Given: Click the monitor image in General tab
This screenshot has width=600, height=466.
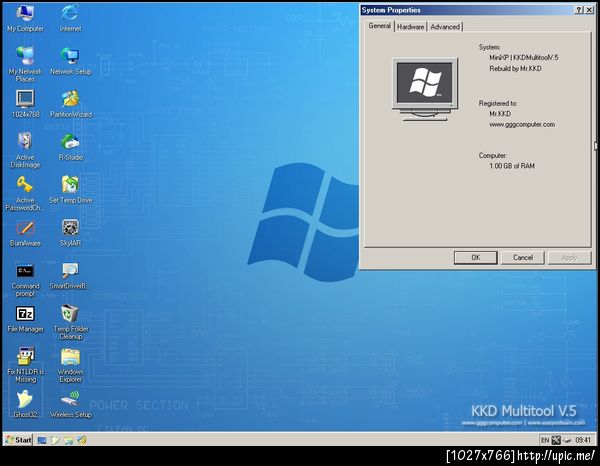Looking at the screenshot, I should tap(425, 89).
